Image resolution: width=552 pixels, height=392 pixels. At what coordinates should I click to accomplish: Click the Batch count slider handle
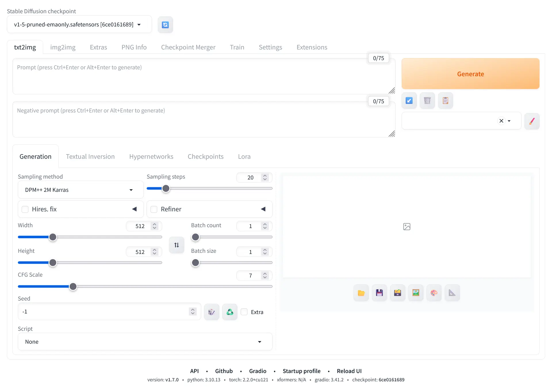click(195, 237)
